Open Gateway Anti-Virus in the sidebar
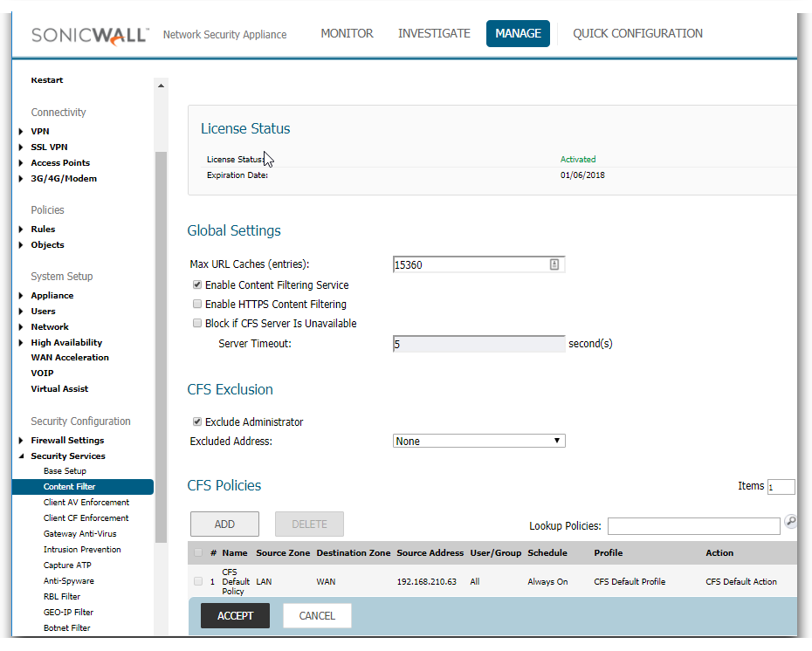The image size is (812, 651). click(79, 534)
